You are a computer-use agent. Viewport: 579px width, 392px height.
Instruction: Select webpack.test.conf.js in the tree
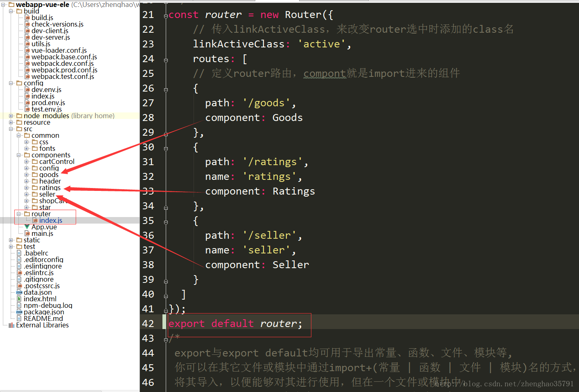pos(63,76)
